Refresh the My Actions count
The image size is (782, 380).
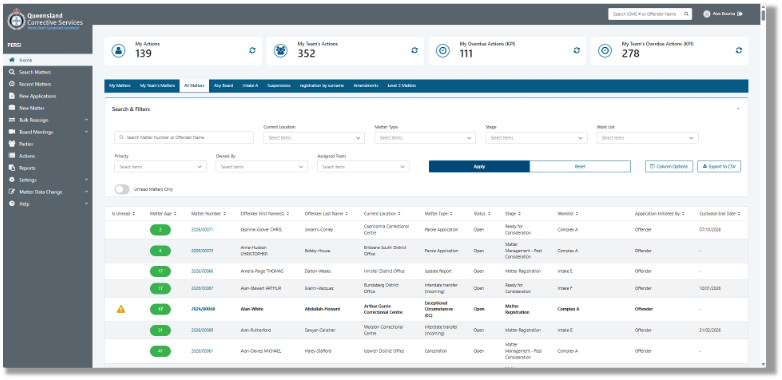pos(252,50)
